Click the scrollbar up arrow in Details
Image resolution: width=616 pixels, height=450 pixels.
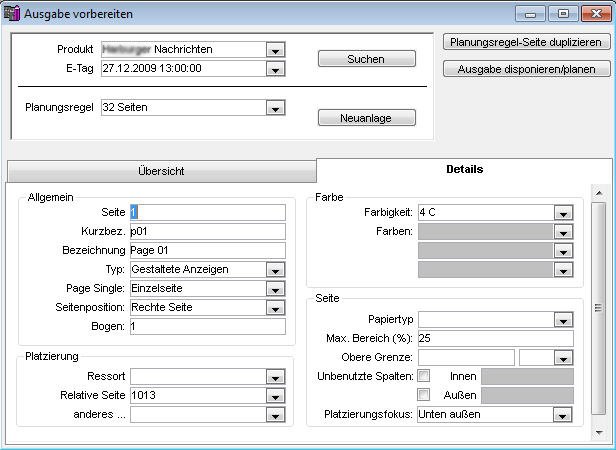(599, 193)
